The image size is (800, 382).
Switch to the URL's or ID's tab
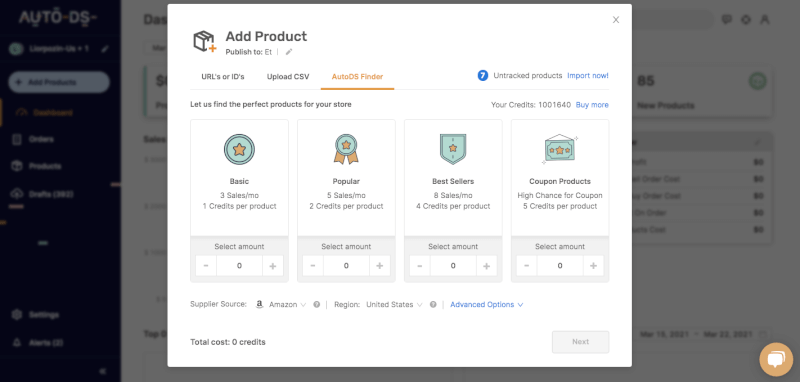[223, 77]
